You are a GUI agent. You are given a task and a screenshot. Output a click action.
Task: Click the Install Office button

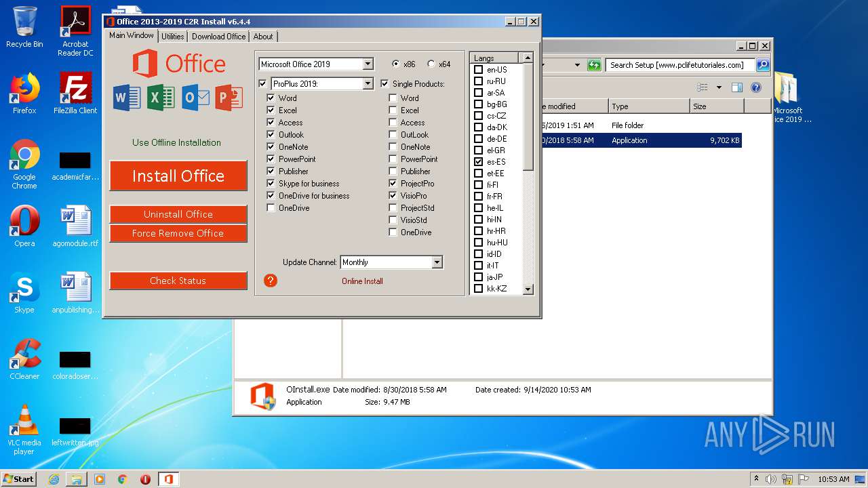(178, 176)
